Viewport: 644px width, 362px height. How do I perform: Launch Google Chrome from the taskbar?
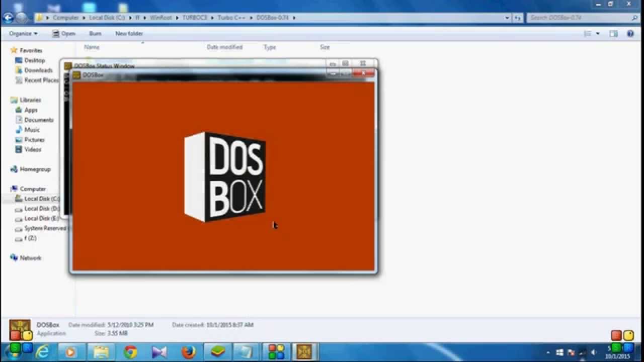(130, 351)
